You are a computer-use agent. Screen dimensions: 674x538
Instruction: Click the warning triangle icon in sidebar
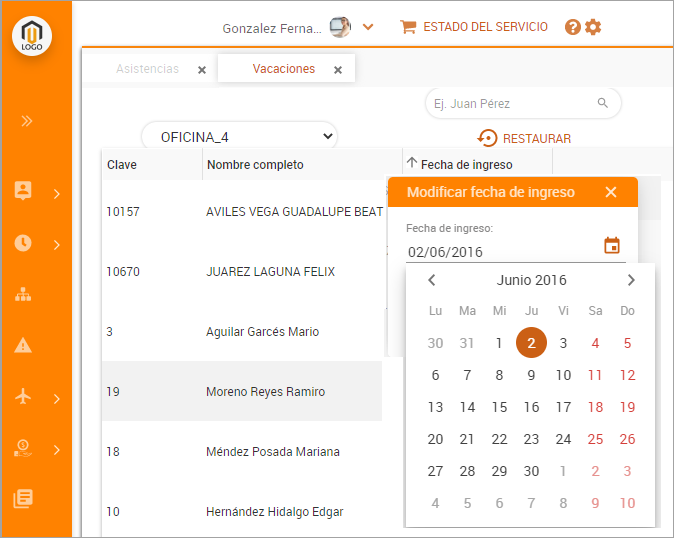pos(23,345)
